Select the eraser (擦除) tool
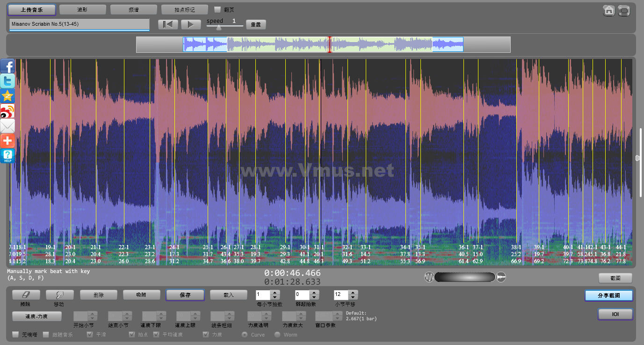The height and width of the screenshot is (345, 644). (26, 295)
